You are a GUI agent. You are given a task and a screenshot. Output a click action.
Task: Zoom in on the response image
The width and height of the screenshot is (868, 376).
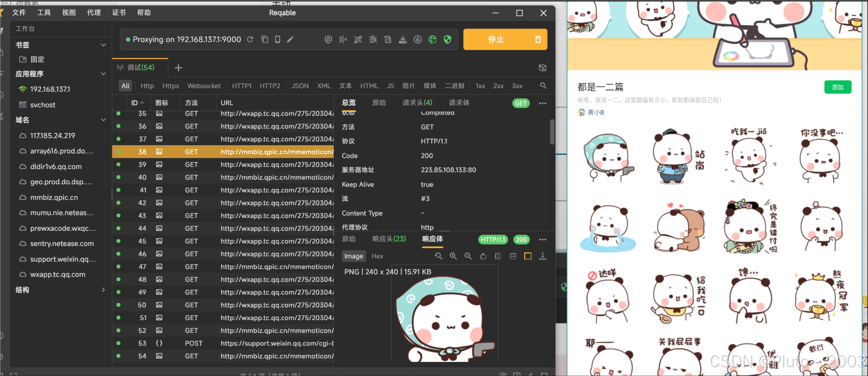point(453,256)
